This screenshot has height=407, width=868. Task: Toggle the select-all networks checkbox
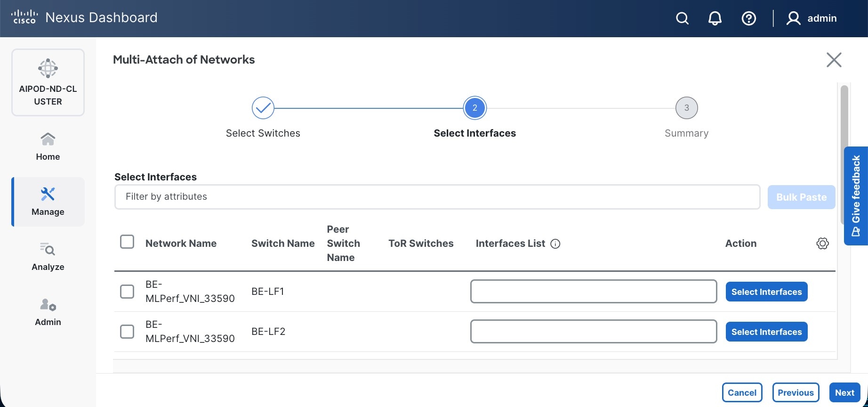tap(127, 242)
